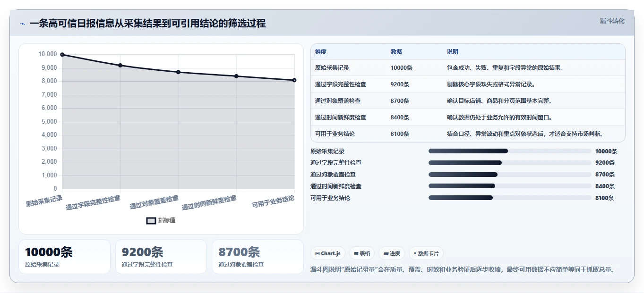
Task: Click the chart data point above 通过时间新鲜度检查
Action: 236,76
